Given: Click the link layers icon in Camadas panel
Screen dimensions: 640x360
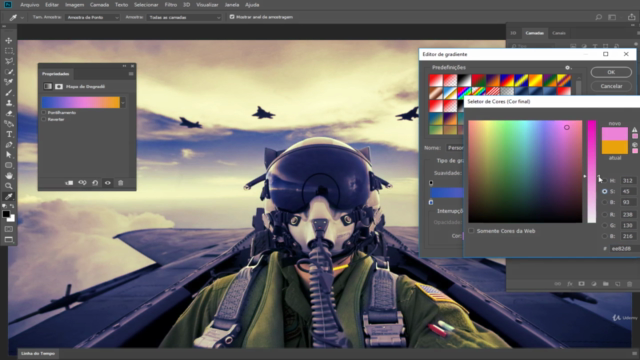Looking at the screenshot, I should coord(558,284).
